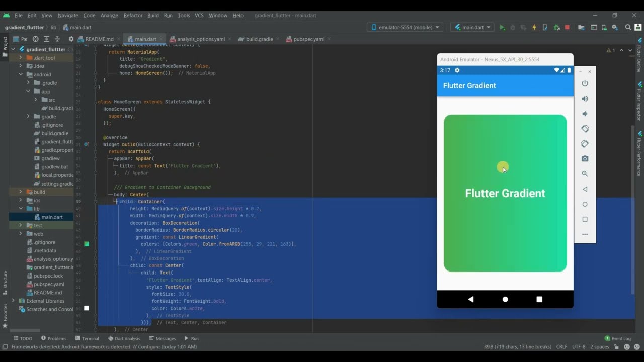Open Project view mode dropdown
Image resolution: width=644 pixels, height=362 pixels.
[x=21, y=39]
